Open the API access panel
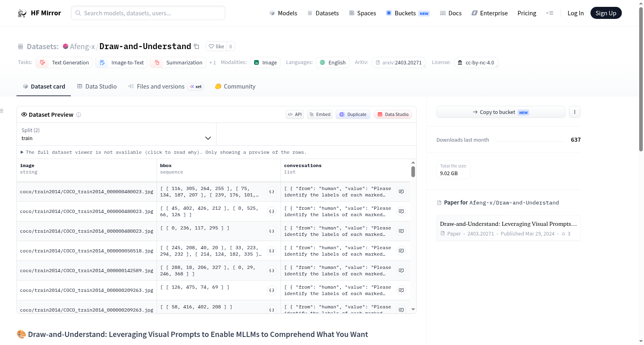This screenshot has width=644, height=345. pyautogui.click(x=295, y=114)
